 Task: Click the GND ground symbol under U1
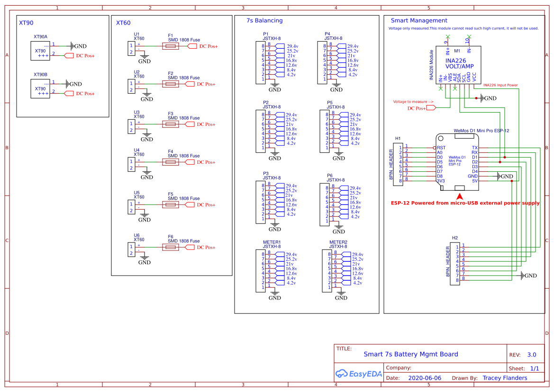[x=144, y=58]
